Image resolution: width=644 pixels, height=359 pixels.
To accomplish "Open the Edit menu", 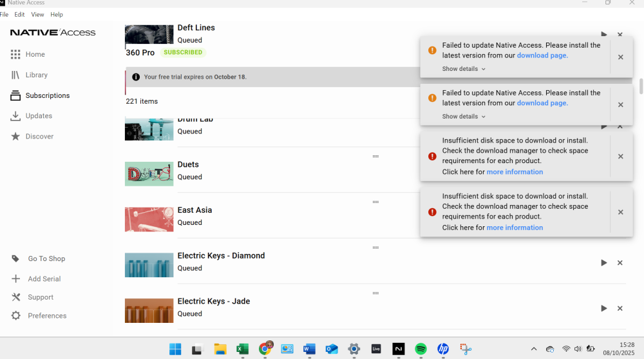I will coord(19,14).
